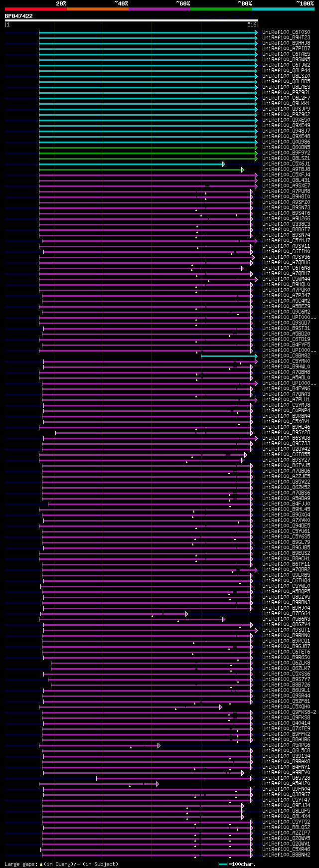Select label UniRef100_A5B6N3
The height and width of the screenshot is (868, 319).
pyautogui.click(x=286, y=619)
